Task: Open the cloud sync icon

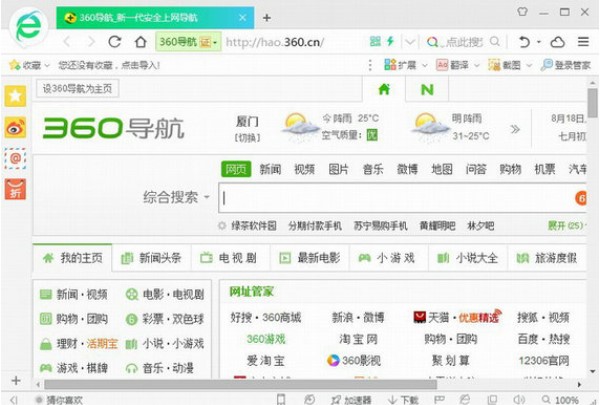Action: 558,42
